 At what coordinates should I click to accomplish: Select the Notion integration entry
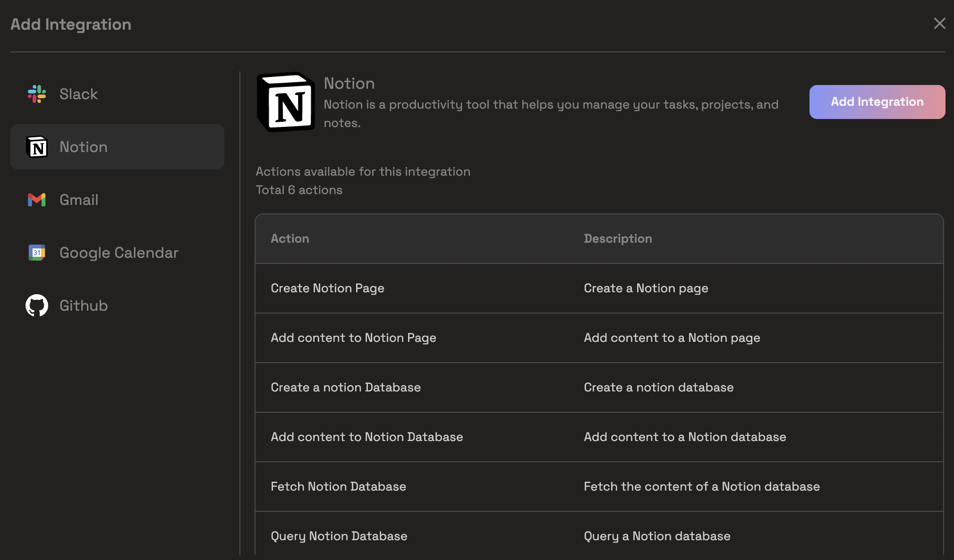coord(117,147)
